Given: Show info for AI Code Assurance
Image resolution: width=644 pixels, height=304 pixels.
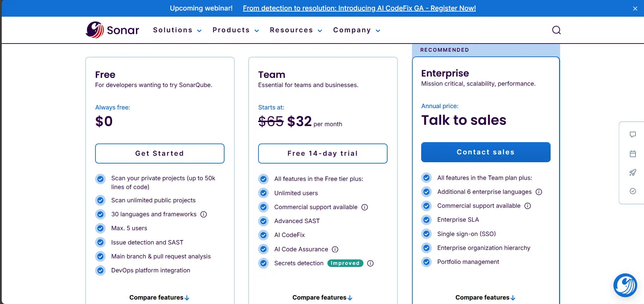Looking at the screenshot, I should click(x=335, y=249).
